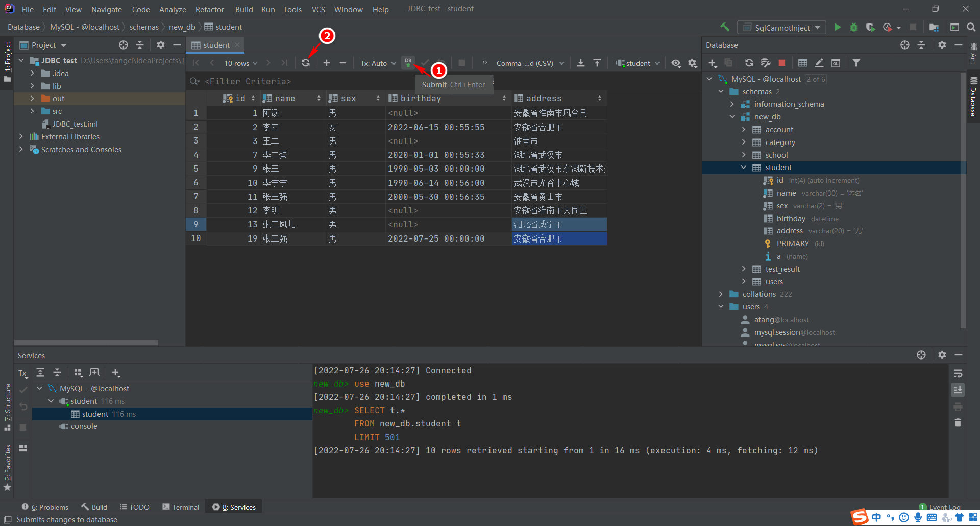980x526 pixels.
Task: Toggle Chinese input mode 中 icon
Action: coord(876,517)
